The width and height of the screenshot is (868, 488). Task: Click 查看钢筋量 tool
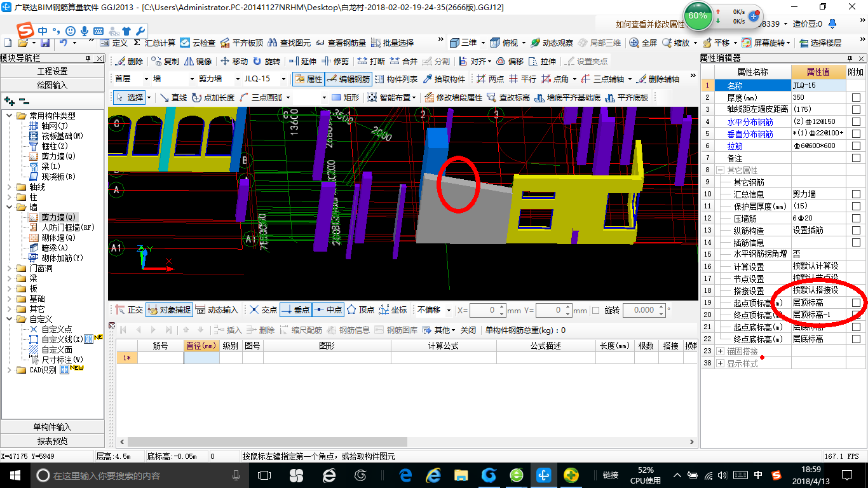341,43
